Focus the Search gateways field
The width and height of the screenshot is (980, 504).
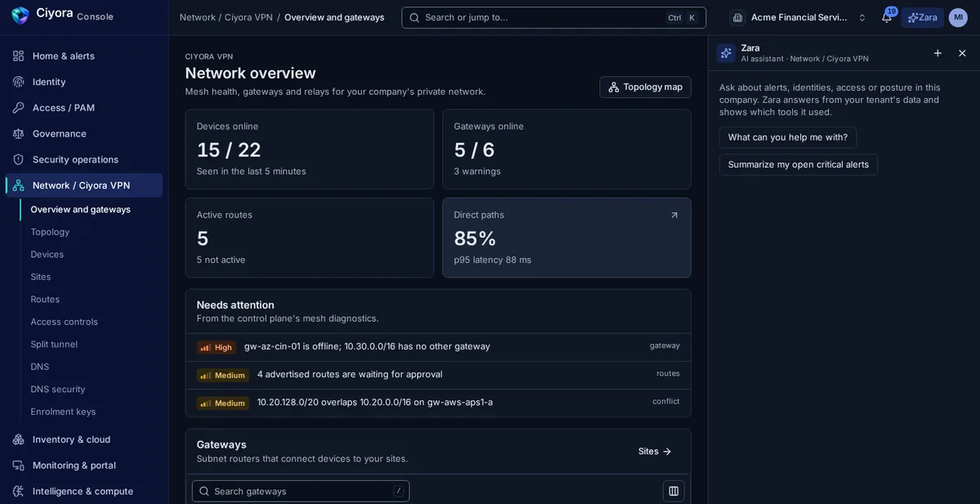pos(301,491)
